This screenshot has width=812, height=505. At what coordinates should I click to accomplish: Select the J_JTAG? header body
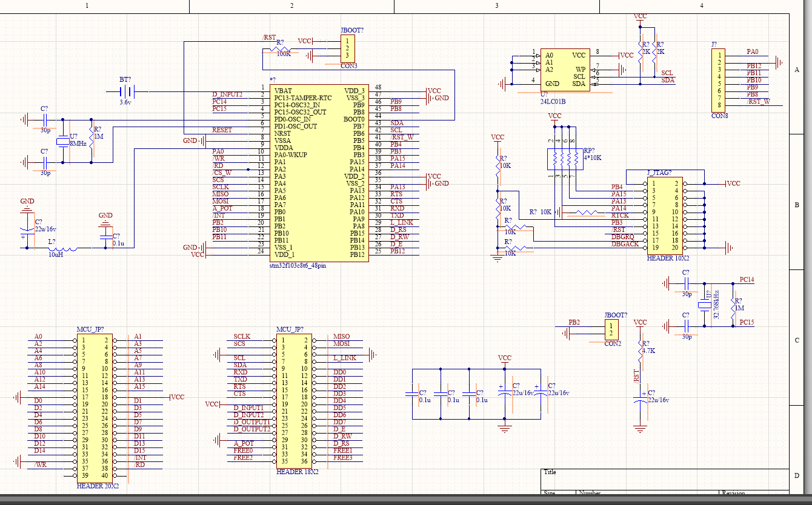click(665, 215)
